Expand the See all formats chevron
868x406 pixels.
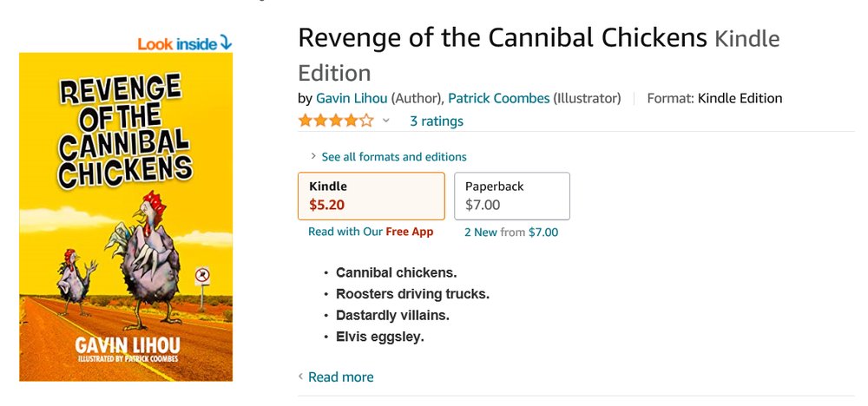point(313,157)
